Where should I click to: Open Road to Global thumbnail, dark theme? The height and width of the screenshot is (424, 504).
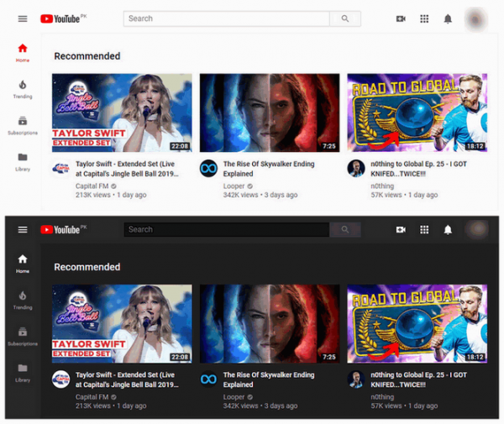(x=417, y=324)
